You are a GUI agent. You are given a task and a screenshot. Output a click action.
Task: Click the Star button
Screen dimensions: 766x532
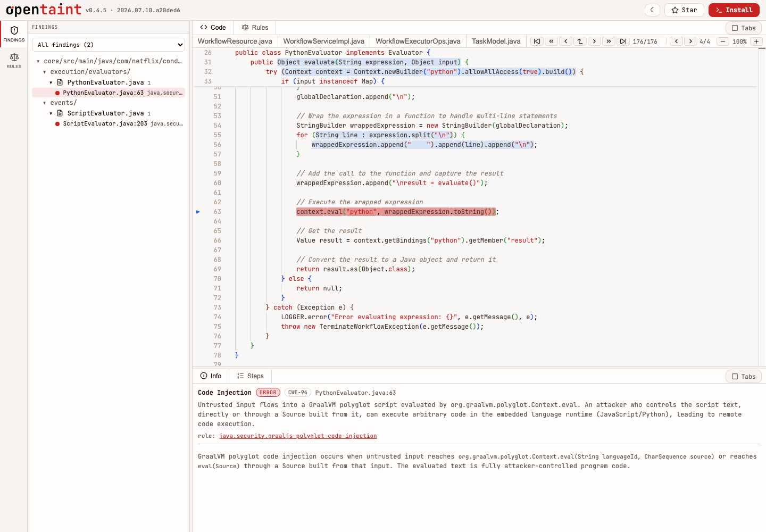[684, 10]
